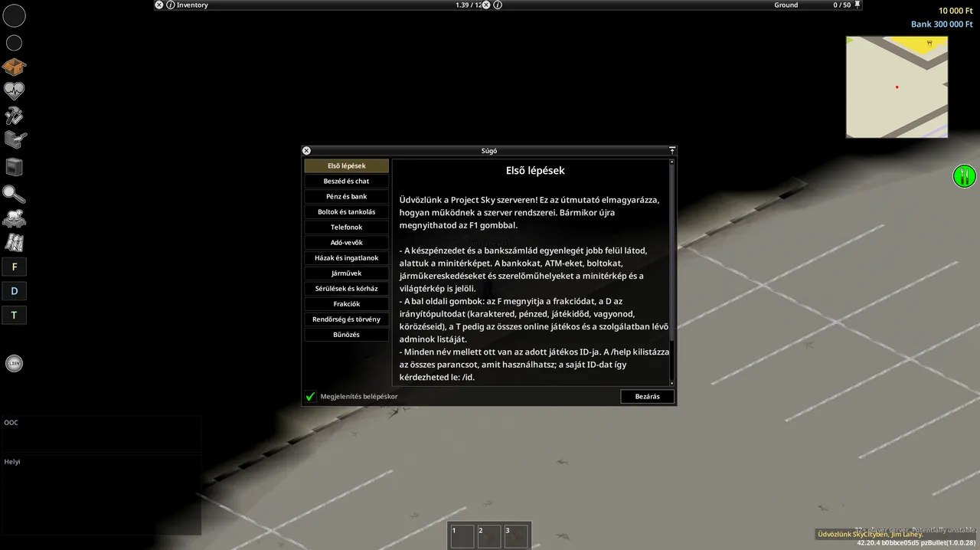Select hotbar slot 2
Image resolution: width=980 pixels, height=550 pixels.
490,535
